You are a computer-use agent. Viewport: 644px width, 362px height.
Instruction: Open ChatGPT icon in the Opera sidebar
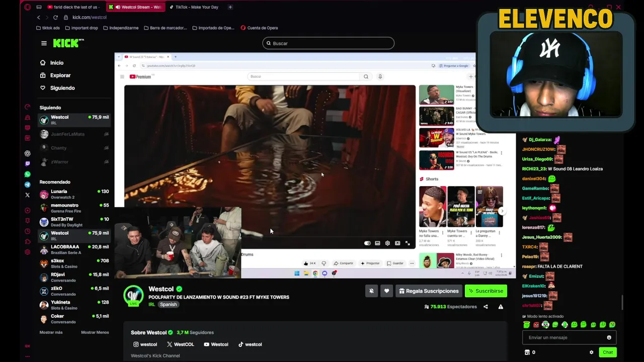[x=28, y=153]
